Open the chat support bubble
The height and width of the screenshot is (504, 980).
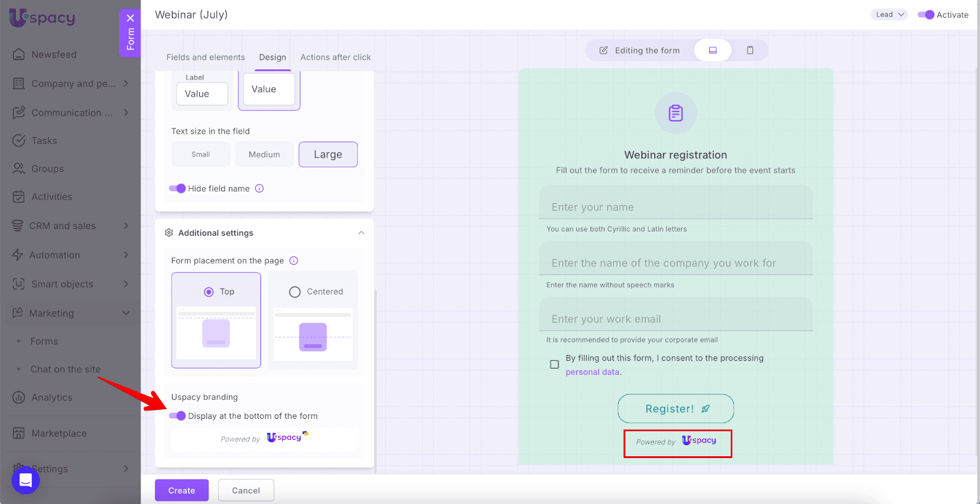(26, 480)
